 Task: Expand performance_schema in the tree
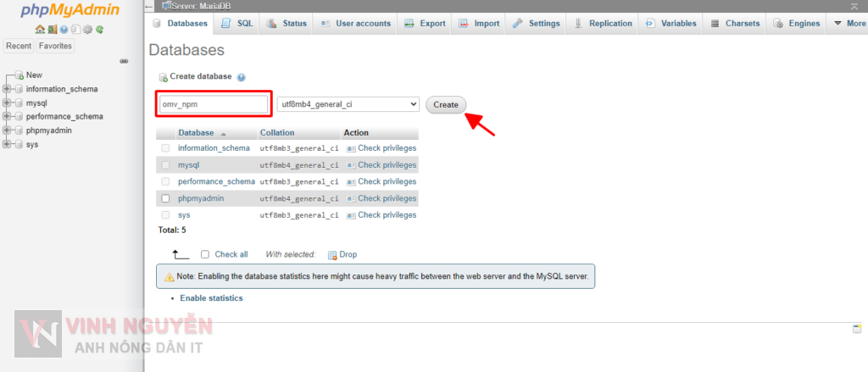pyautogui.click(x=7, y=117)
